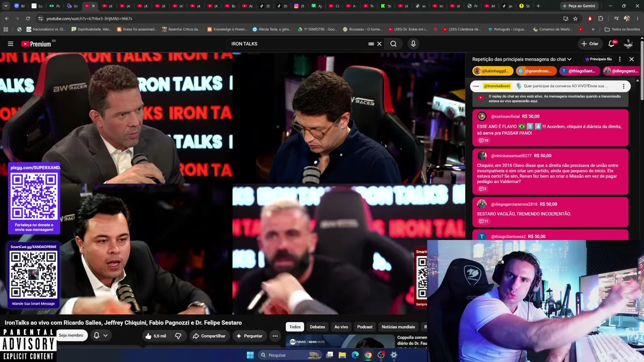Open the Windows Start menu
Screen dimensions: 644x362
pyautogui.click(x=250, y=355)
